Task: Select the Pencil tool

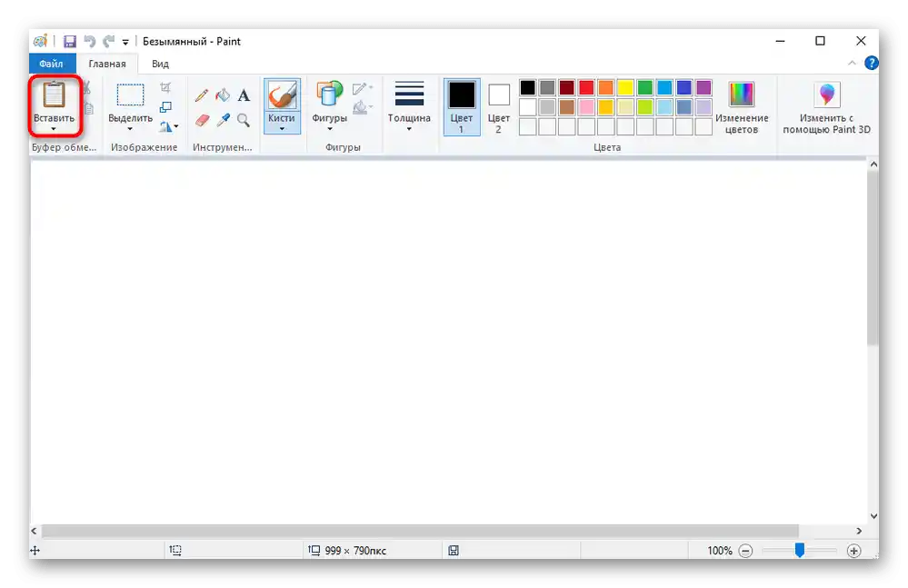Action: 202,95
